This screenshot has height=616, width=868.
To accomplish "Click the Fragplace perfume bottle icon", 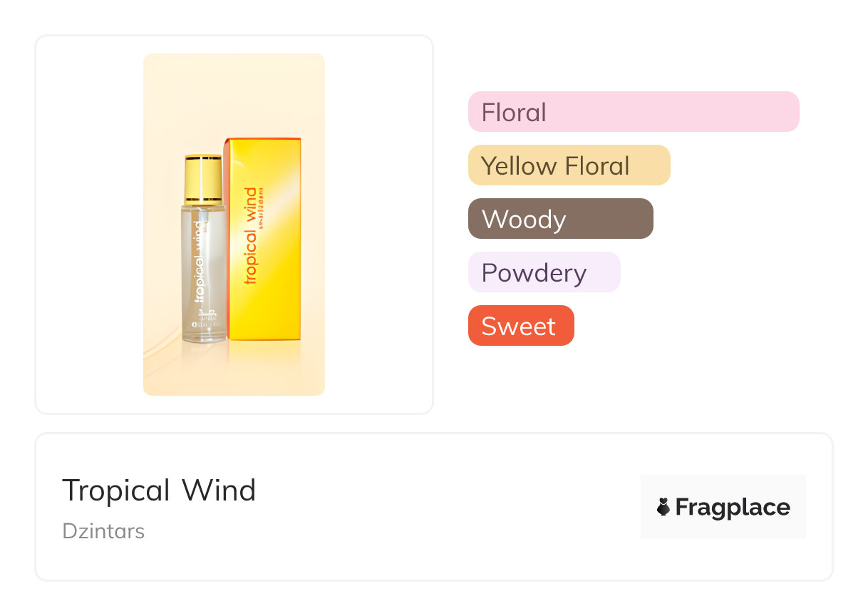I will 663,507.
